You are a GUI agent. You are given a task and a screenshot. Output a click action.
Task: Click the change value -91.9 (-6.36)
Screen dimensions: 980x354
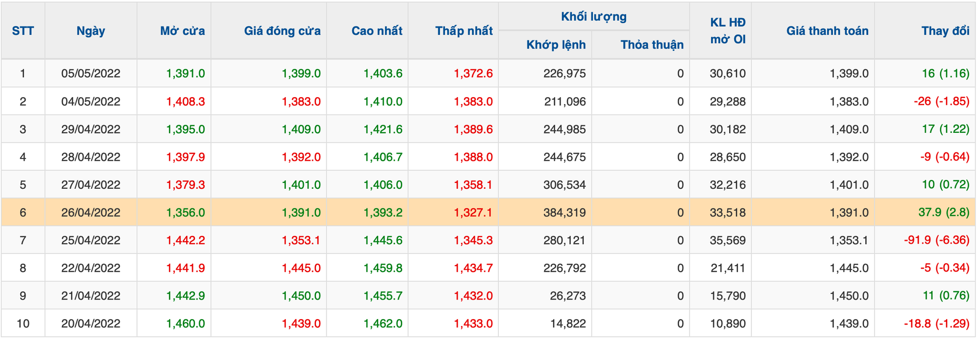(x=937, y=240)
